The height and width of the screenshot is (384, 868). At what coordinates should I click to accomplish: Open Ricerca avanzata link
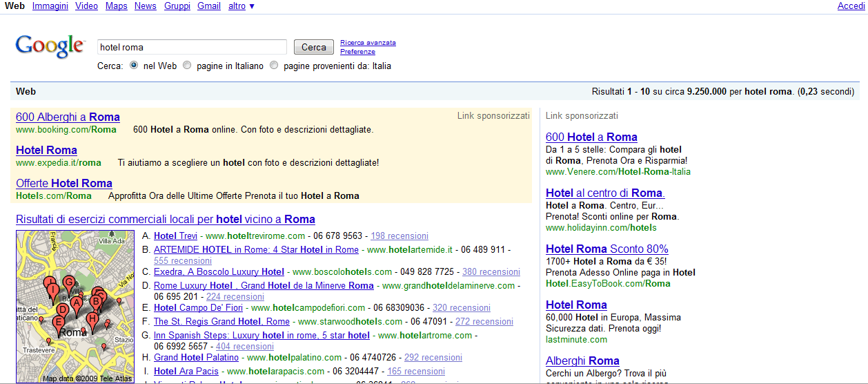coord(368,43)
